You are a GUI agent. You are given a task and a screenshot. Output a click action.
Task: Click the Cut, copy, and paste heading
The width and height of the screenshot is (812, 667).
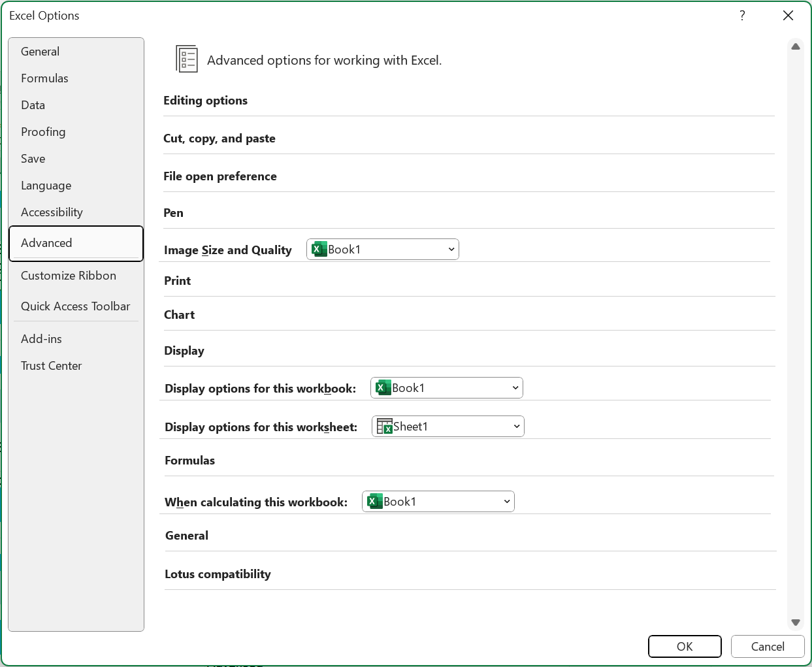click(x=219, y=138)
